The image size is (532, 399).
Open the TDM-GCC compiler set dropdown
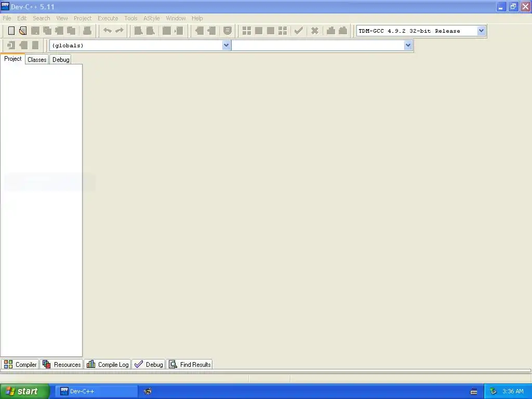pos(481,31)
